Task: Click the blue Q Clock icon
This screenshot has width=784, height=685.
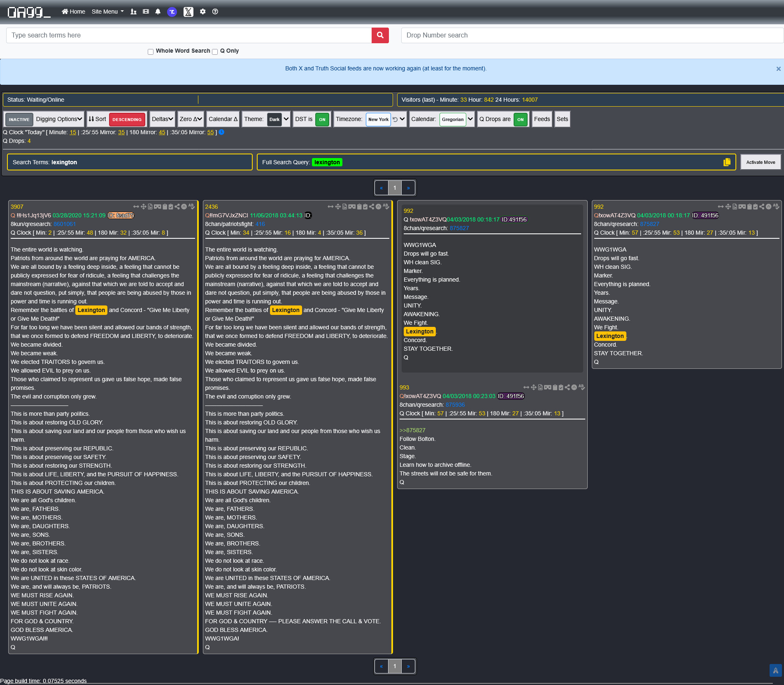Action: coord(221,132)
